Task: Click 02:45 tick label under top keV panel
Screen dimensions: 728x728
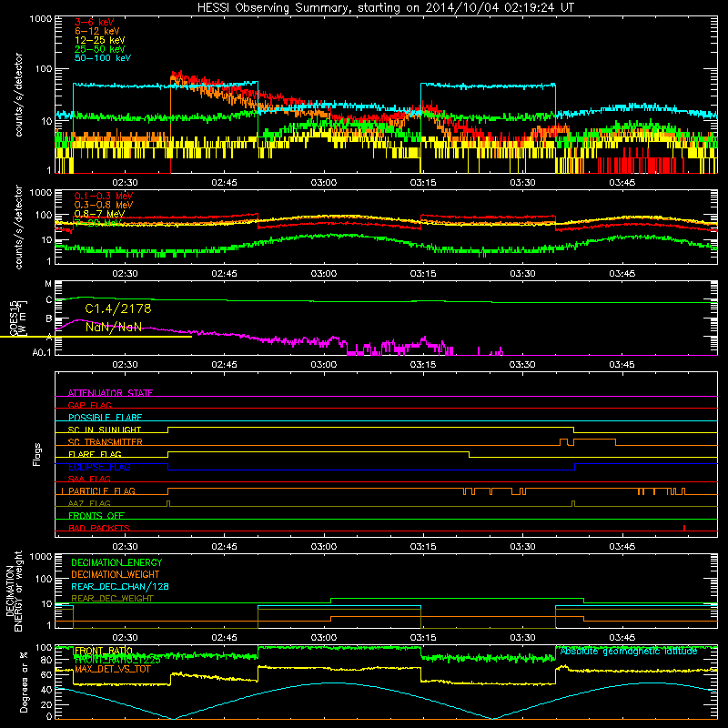Action: coord(224,183)
